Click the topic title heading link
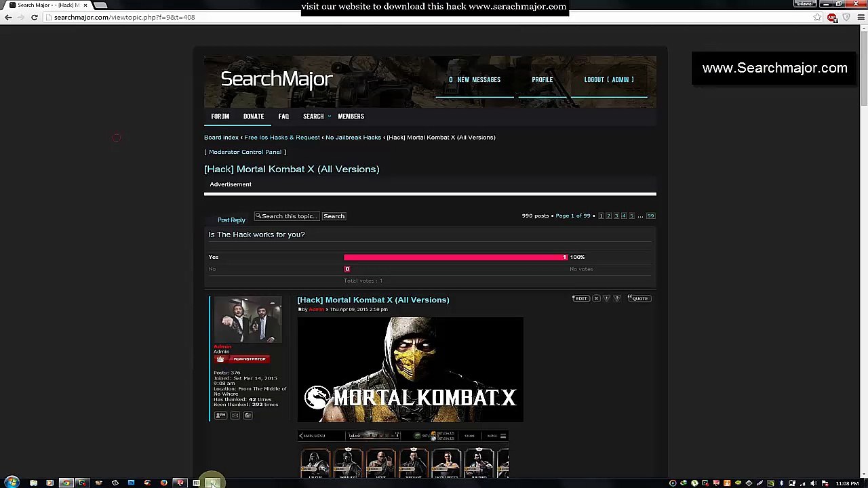The height and width of the screenshot is (488, 868). tap(292, 169)
